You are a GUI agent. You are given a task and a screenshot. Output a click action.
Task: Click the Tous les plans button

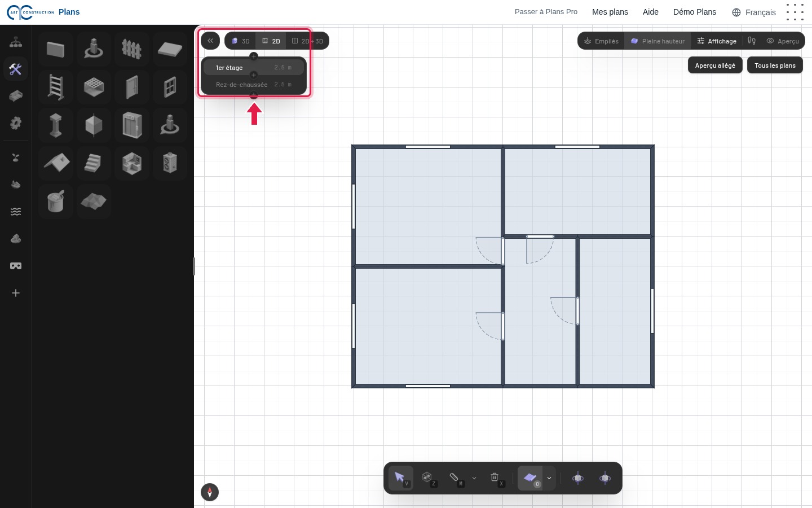coord(775,65)
